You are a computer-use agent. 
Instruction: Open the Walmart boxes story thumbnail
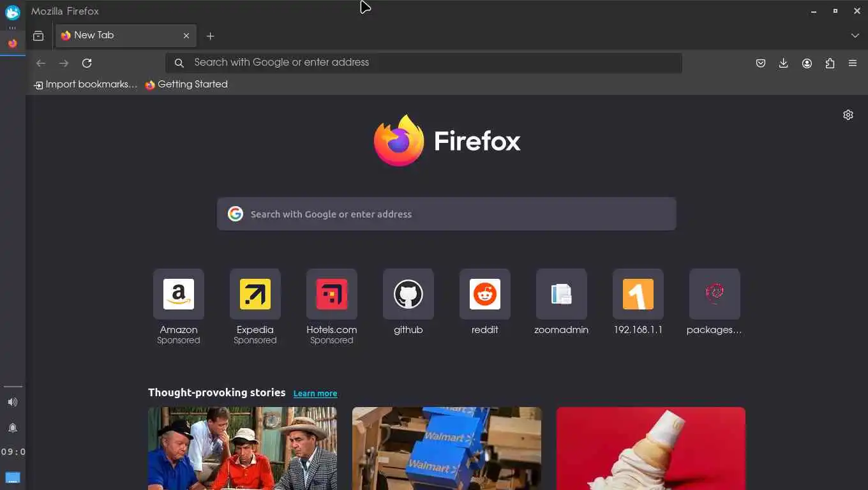tap(447, 449)
